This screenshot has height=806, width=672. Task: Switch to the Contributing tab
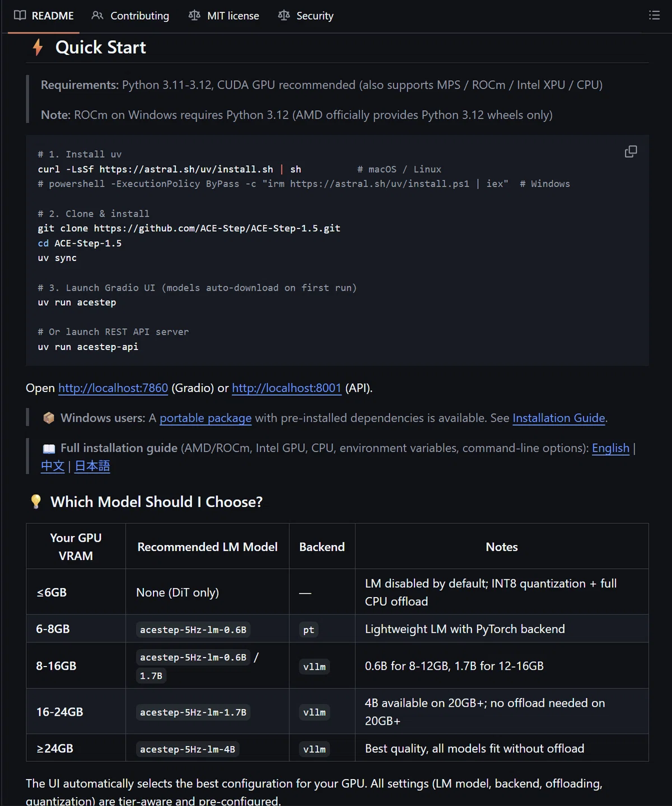[130, 16]
